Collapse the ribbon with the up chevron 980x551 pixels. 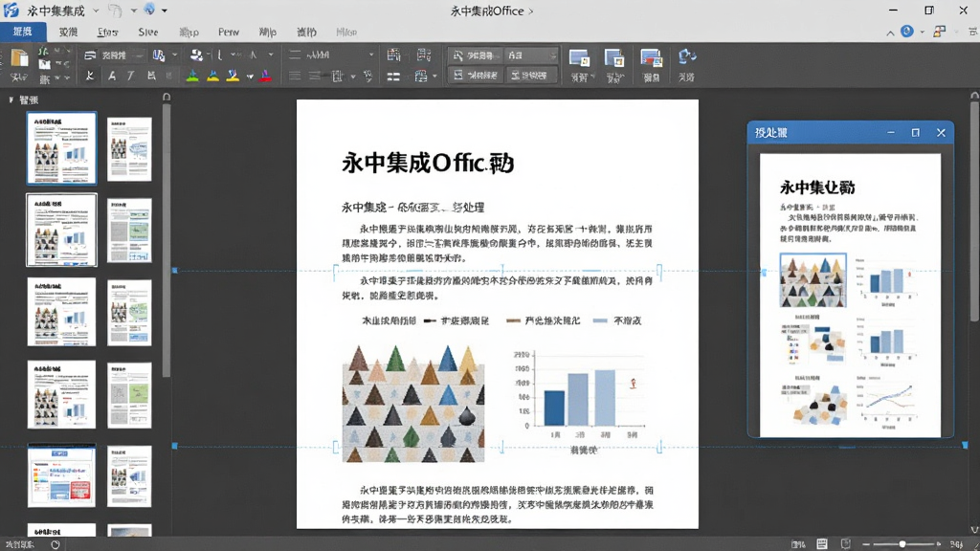coord(890,33)
